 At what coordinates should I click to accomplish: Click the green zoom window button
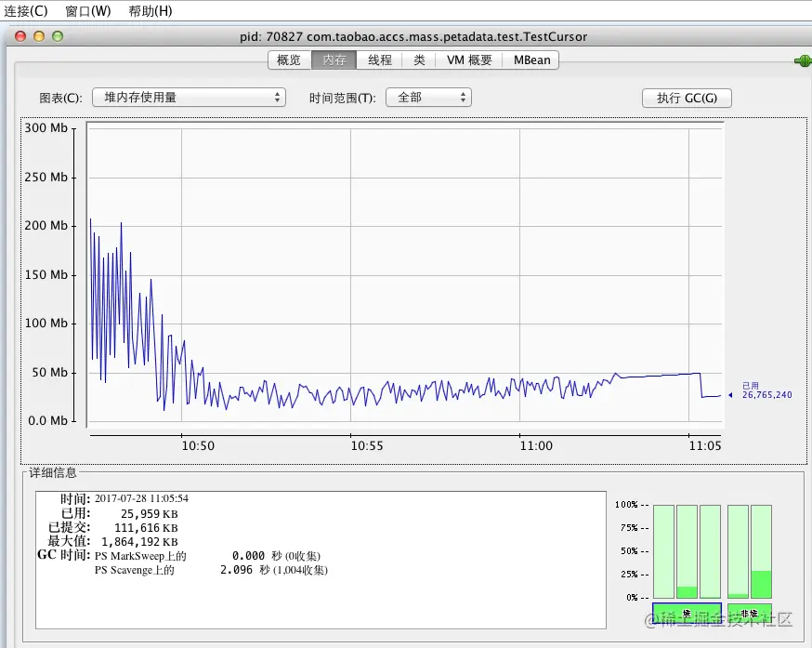tap(58, 36)
